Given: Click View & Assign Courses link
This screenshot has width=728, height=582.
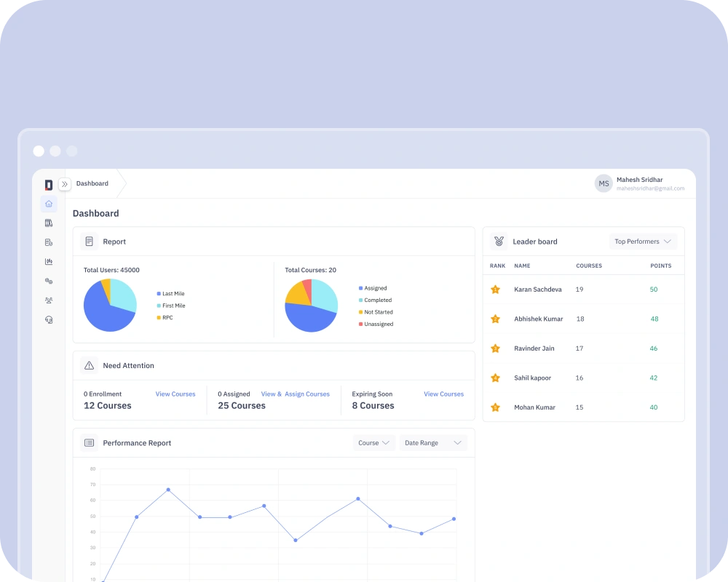Looking at the screenshot, I should (x=295, y=394).
